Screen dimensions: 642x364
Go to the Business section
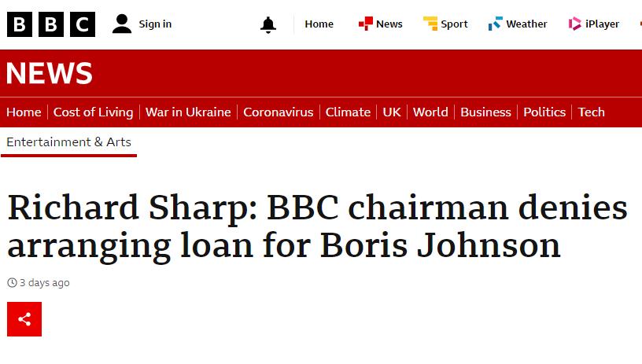(485, 112)
